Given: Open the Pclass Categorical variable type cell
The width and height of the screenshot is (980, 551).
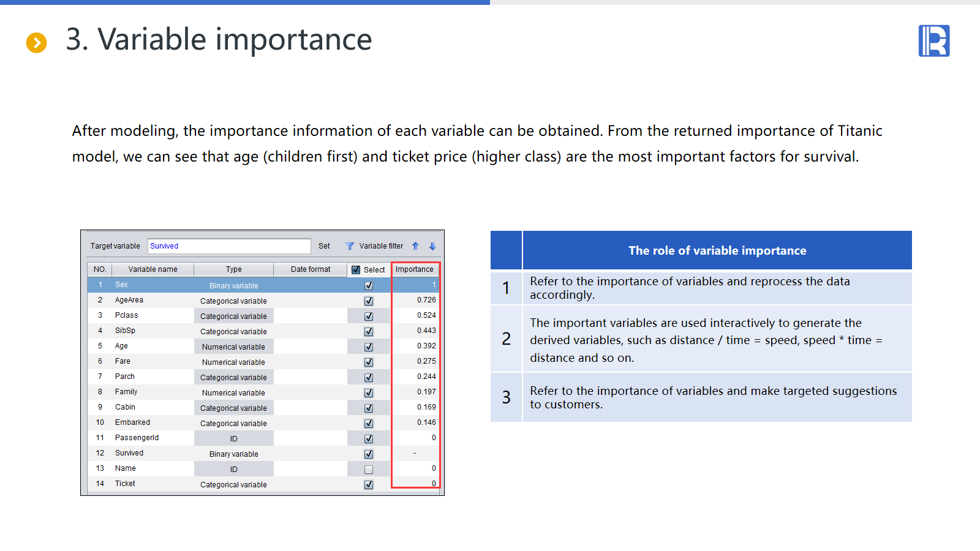Looking at the screenshot, I should [x=233, y=317].
